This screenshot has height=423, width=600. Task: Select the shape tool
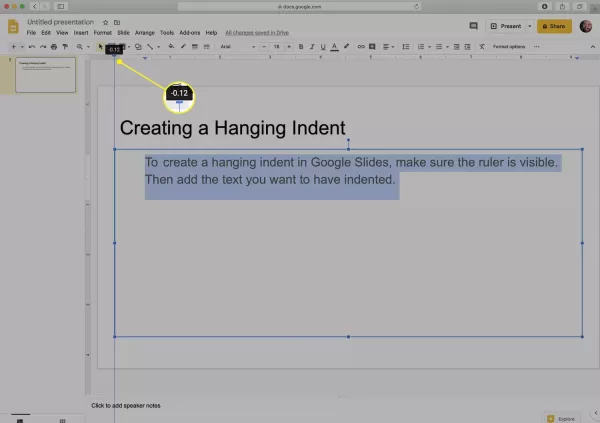(x=138, y=47)
